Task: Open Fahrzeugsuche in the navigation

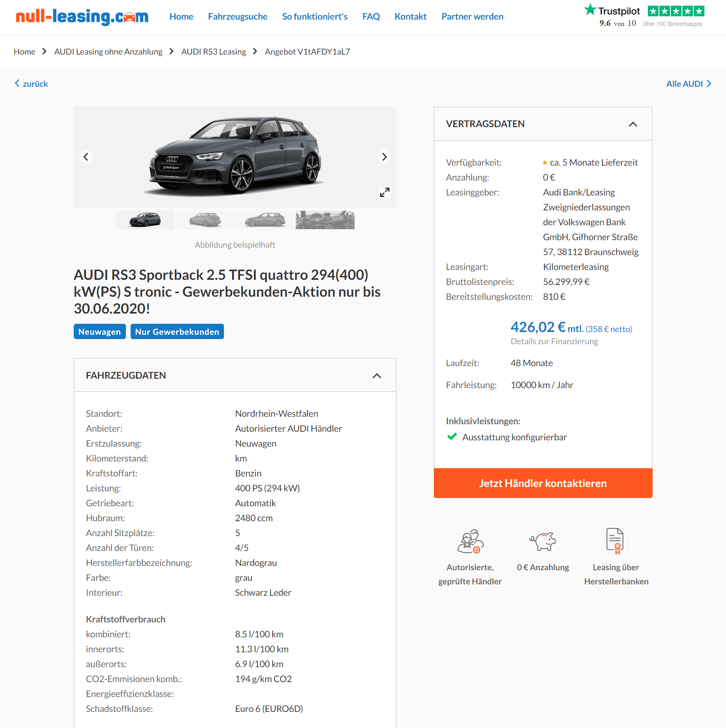Action: coord(238,16)
